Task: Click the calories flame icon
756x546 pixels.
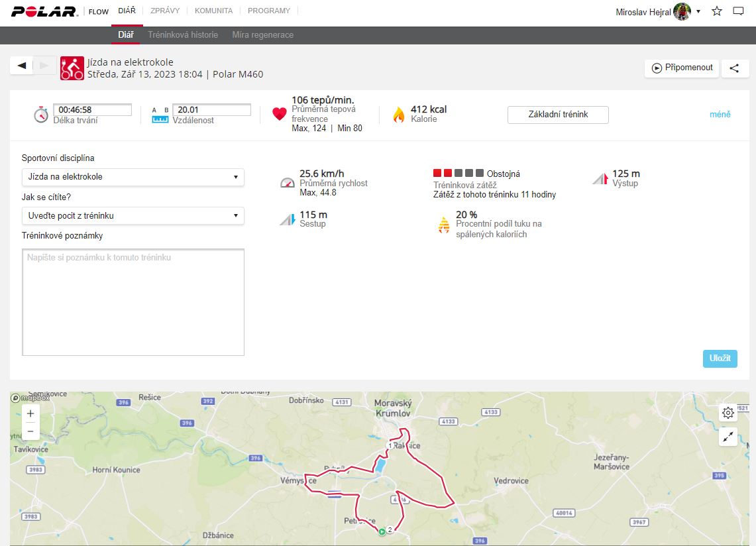Action: [x=399, y=115]
